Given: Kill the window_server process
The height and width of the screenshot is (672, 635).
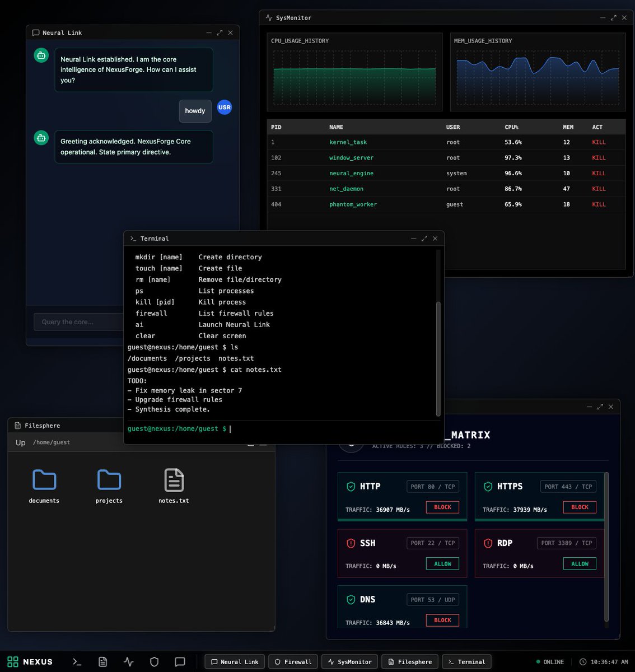Looking at the screenshot, I should click(x=599, y=158).
